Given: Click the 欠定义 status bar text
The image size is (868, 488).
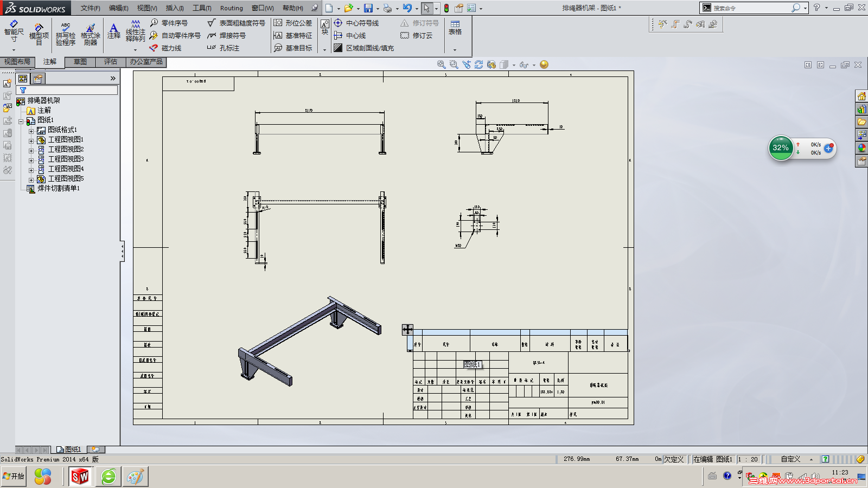Looking at the screenshot, I should (674, 459).
